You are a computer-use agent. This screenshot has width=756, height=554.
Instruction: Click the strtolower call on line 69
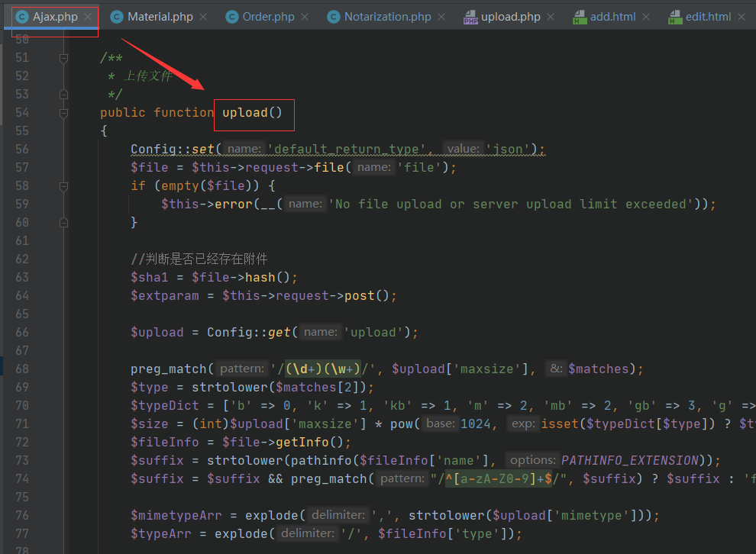pos(230,388)
